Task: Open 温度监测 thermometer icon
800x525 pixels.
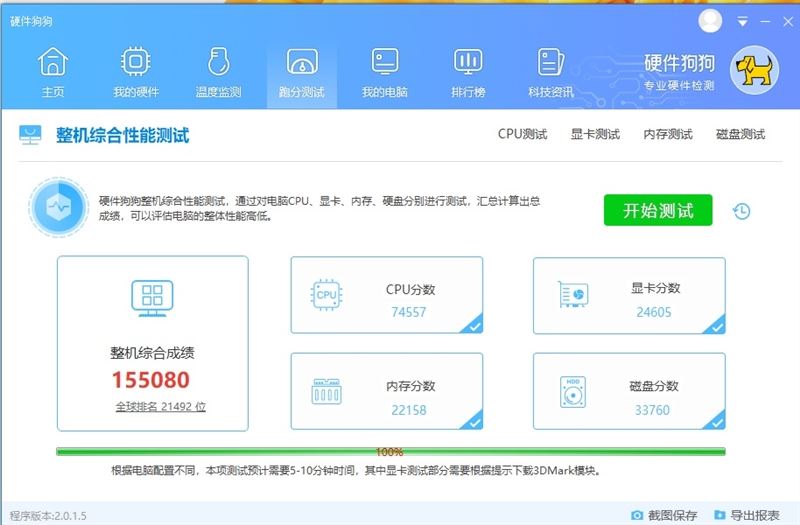Action: point(218,61)
